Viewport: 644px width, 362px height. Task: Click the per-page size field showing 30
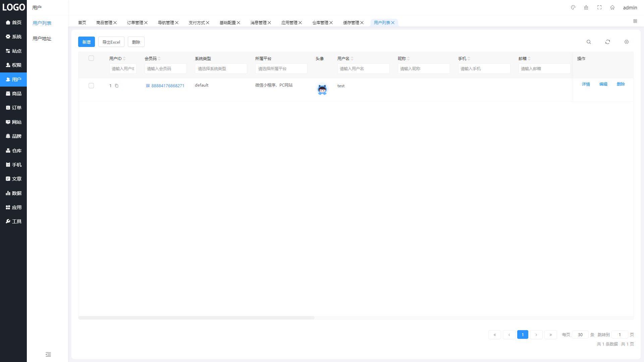click(x=580, y=334)
